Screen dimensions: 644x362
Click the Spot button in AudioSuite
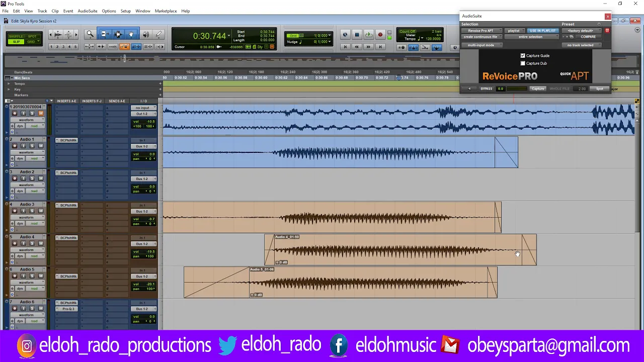[600, 89]
